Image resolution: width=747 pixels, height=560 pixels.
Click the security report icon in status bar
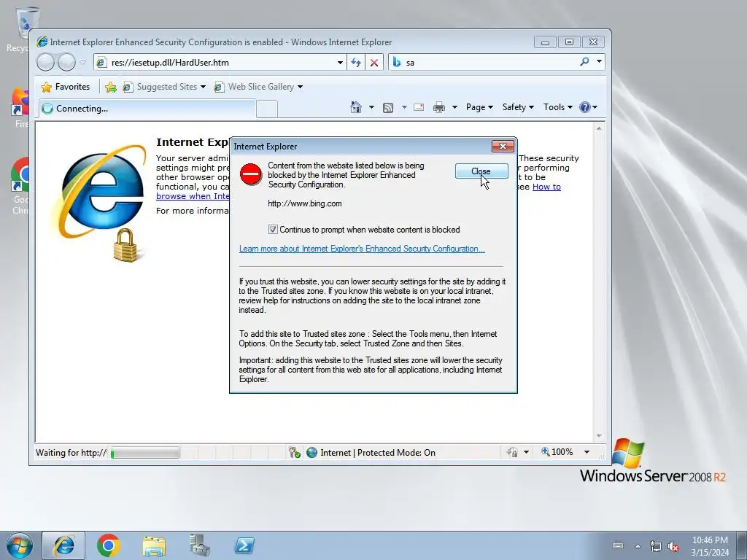tap(295, 452)
